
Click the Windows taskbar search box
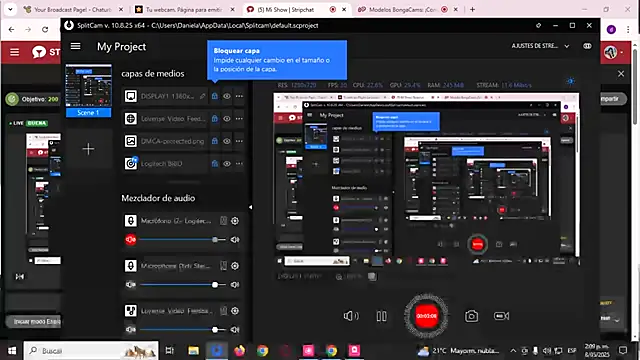91,351
